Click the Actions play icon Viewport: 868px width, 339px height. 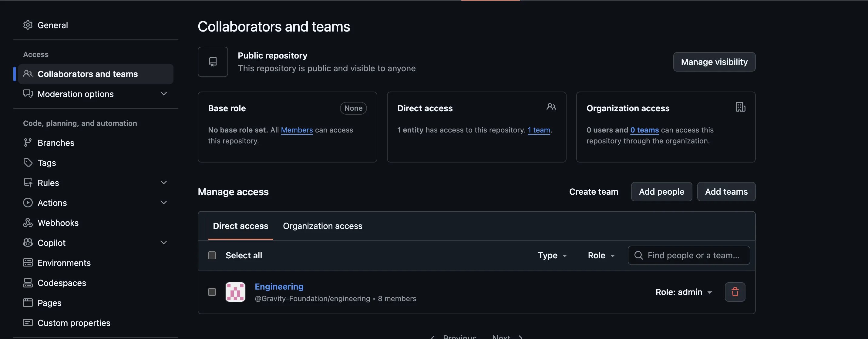tap(28, 203)
